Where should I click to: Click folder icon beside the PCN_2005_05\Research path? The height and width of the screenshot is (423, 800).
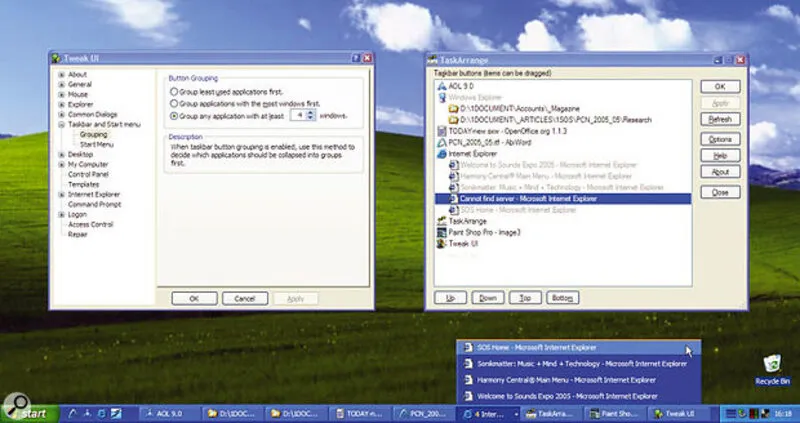[453, 120]
